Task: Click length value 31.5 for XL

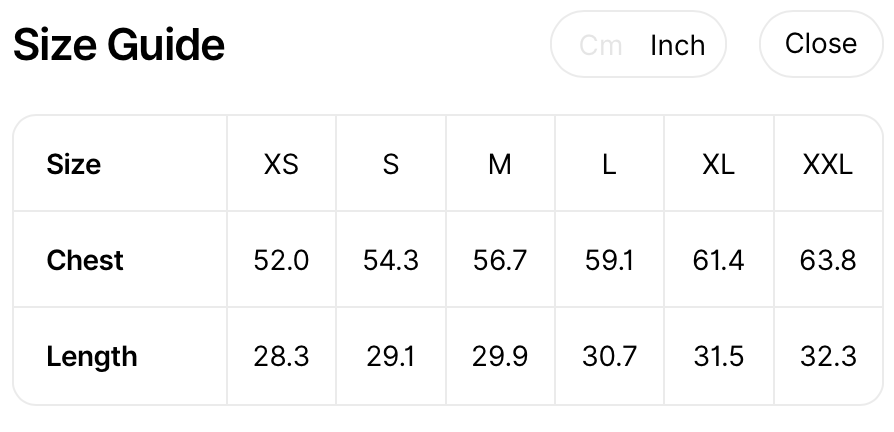Action: click(x=718, y=357)
